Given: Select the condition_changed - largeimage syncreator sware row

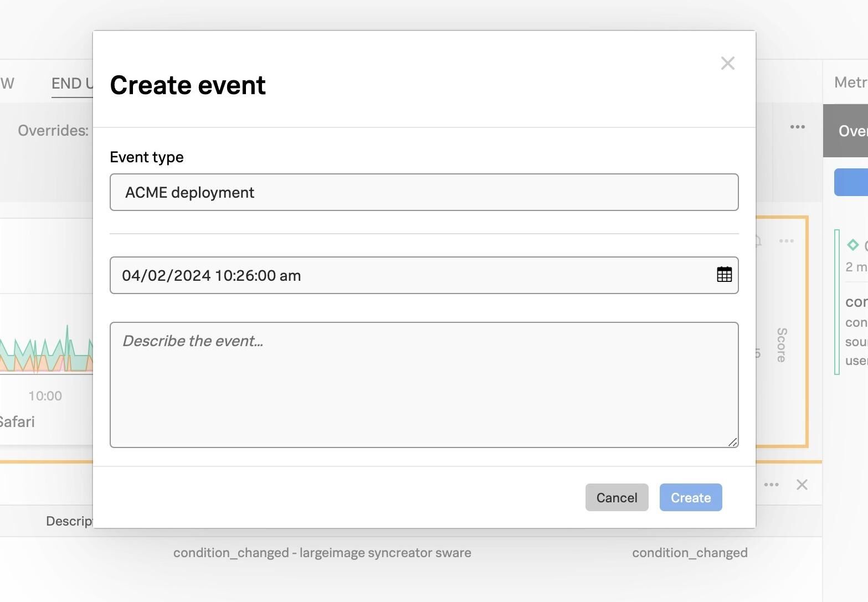Looking at the screenshot, I should [322, 553].
